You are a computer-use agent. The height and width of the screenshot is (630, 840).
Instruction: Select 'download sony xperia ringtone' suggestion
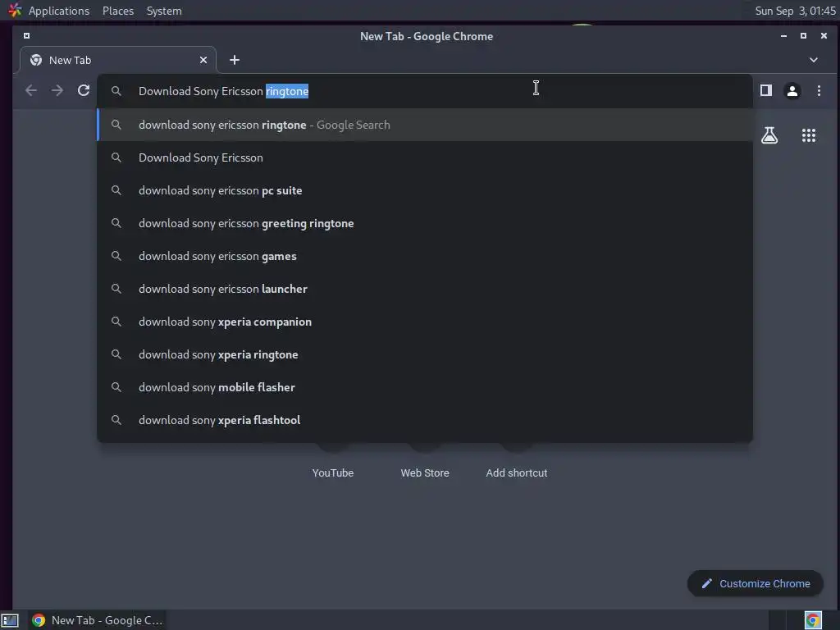[424, 354]
